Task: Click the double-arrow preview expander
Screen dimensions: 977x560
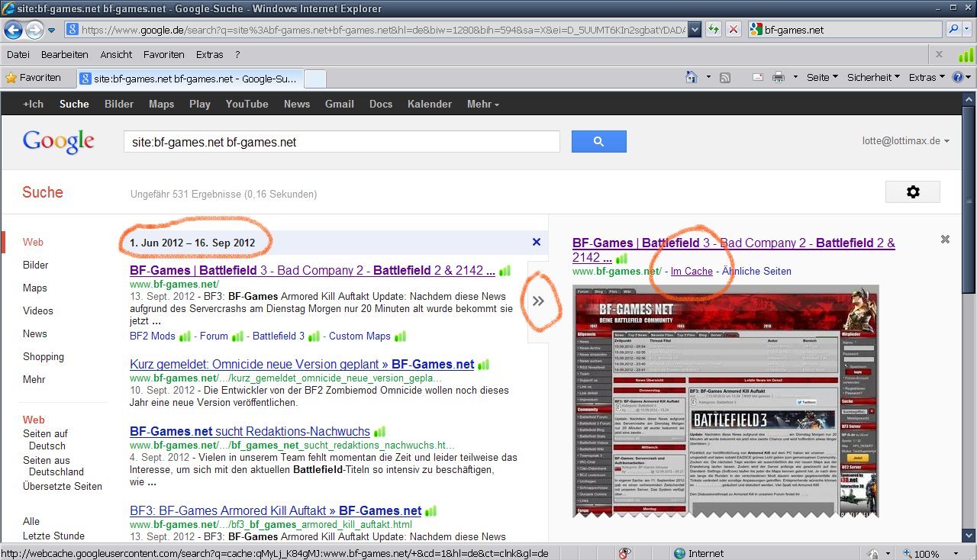Action: pos(538,301)
